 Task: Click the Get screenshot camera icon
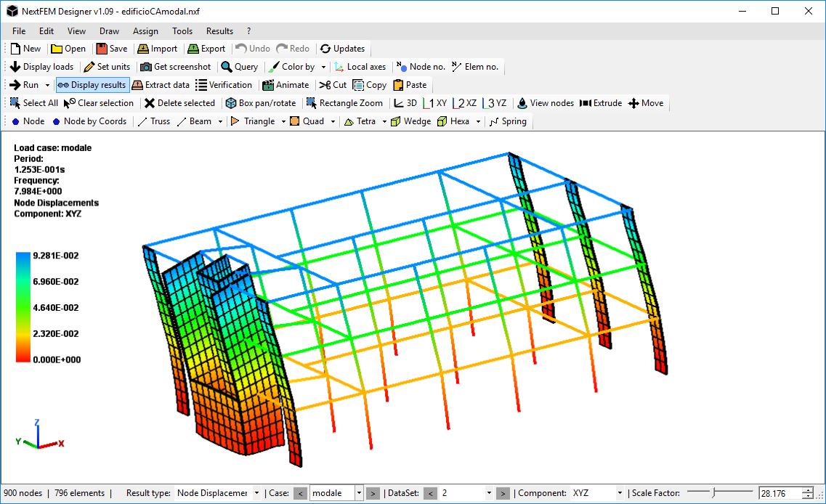tap(146, 67)
